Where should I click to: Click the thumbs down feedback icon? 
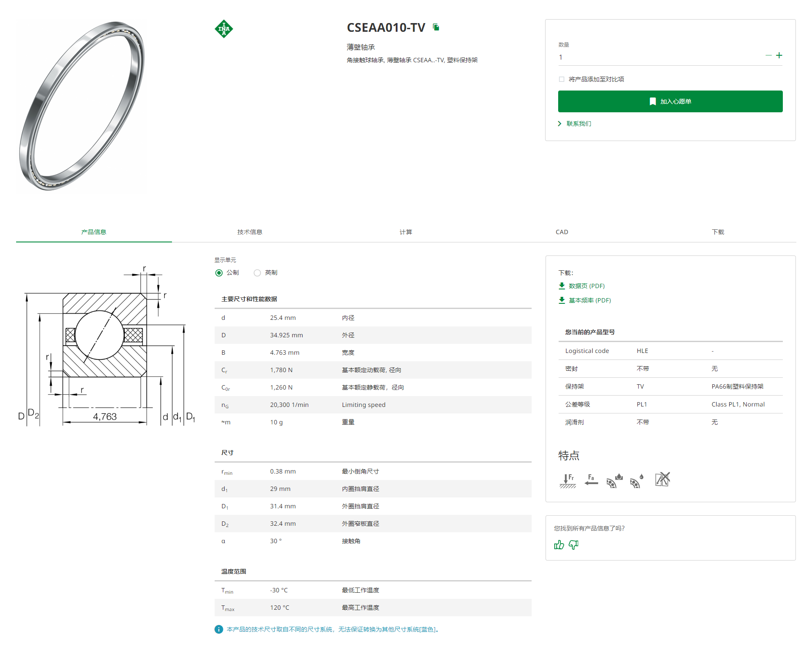pos(574,545)
